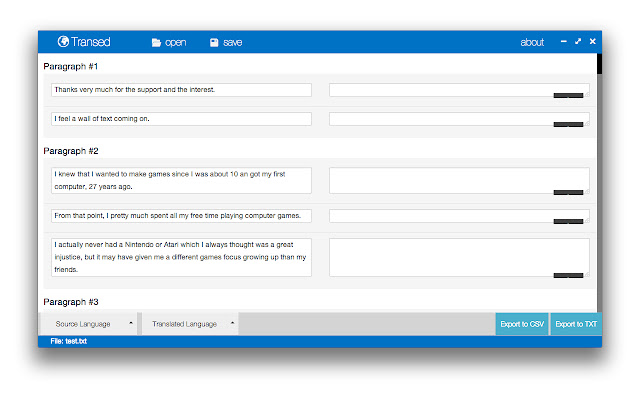
Task: Click translation field for "Thanks very much" sentence
Action: pos(459,90)
